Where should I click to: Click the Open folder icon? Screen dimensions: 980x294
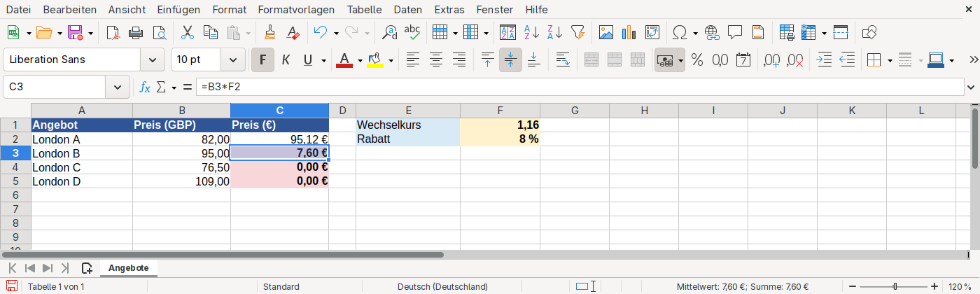tap(44, 32)
